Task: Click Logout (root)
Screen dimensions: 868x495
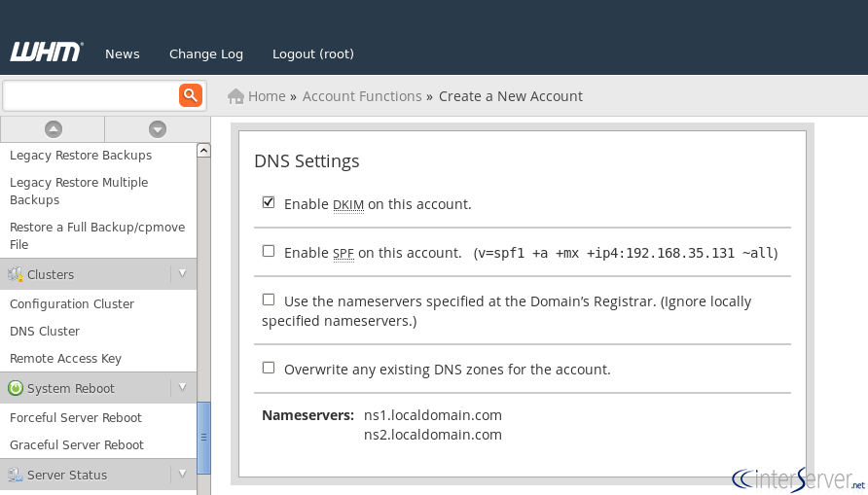Action: click(x=312, y=54)
